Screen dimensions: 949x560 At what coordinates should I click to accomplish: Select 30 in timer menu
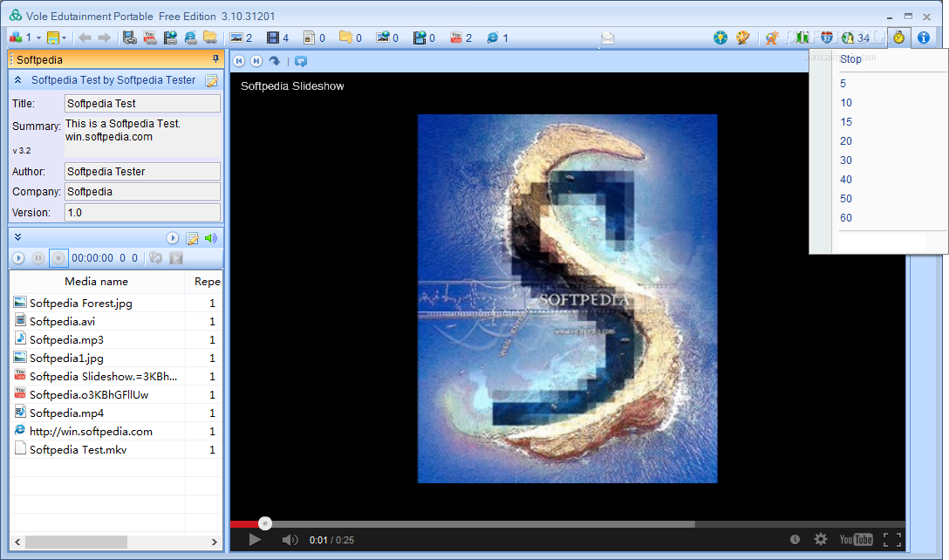tap(846, 160)
